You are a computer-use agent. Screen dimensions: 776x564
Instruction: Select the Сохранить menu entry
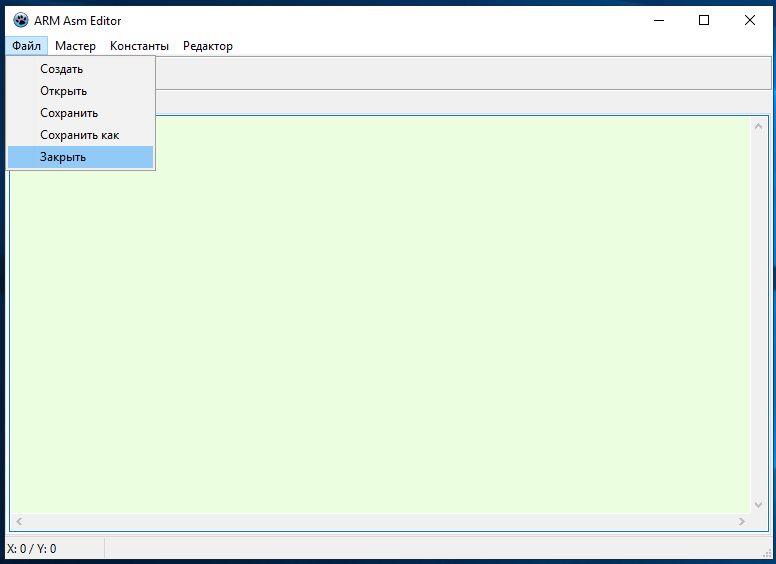coord(80,113)
